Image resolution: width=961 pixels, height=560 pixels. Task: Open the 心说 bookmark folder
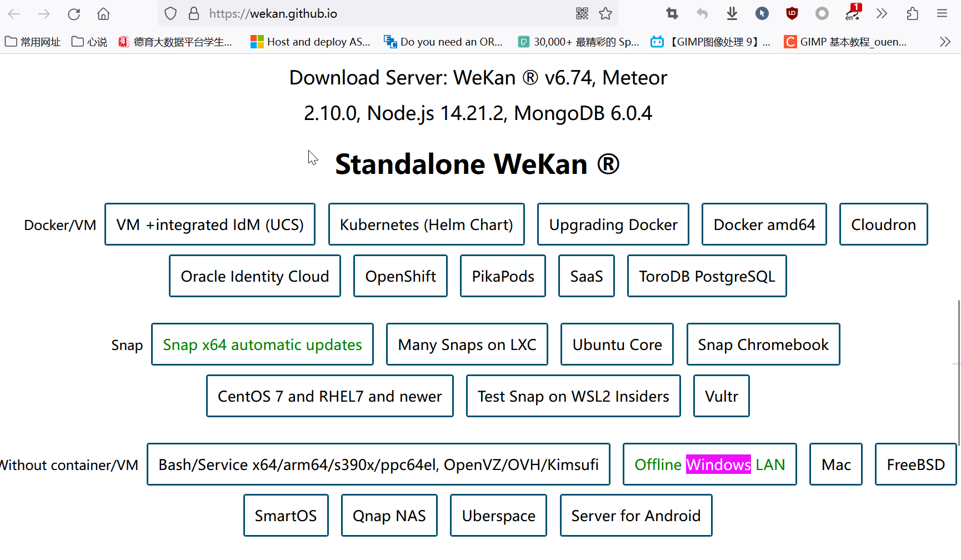point(89,42)
